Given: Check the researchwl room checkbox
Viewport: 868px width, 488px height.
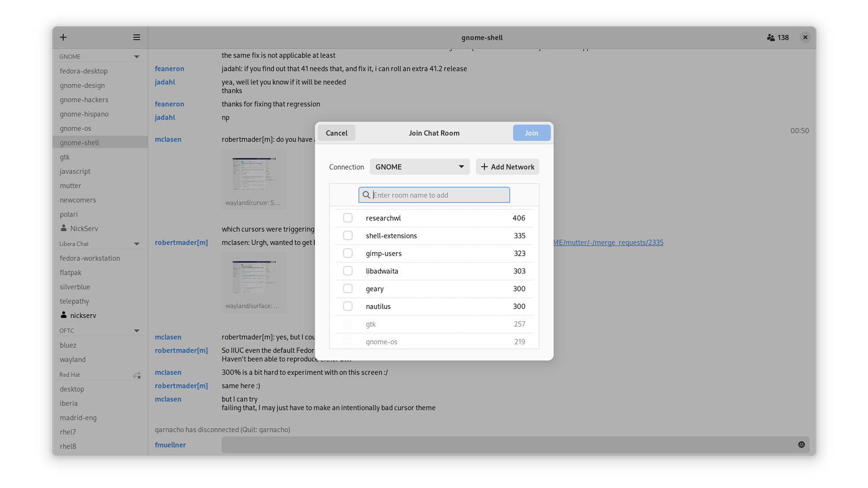Looking at the screenshot, I should [347, 218].
